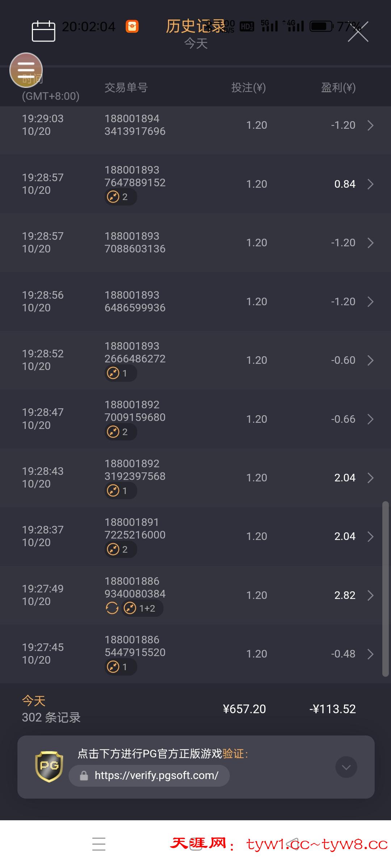Image resolution: width=391 pixels, height=868 pixels.
Task: Select the 投注(¥) column header
Action: point(248,88)
